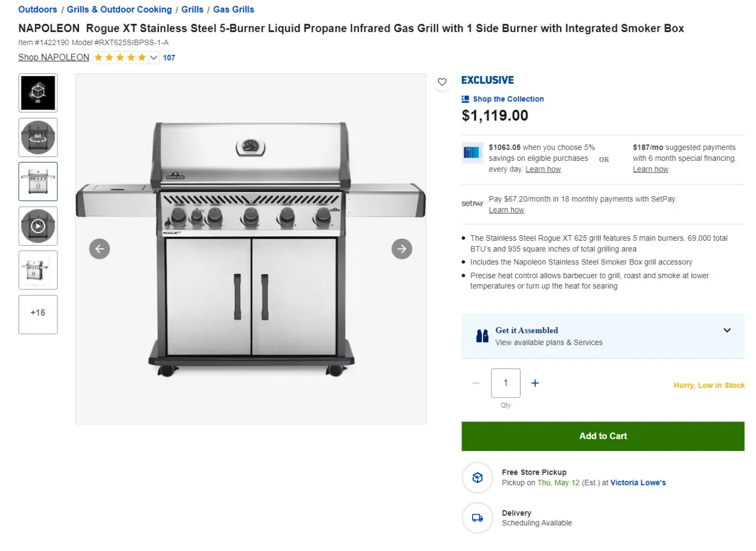Screen dimensions: 756x551
Task: Click the quantity input field
Action: [x=506, y=383]
